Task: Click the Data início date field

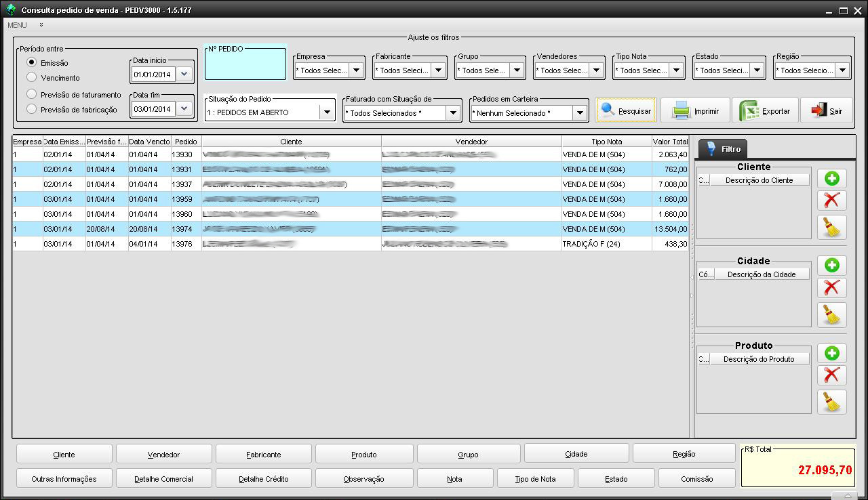Action: [154, 75]
